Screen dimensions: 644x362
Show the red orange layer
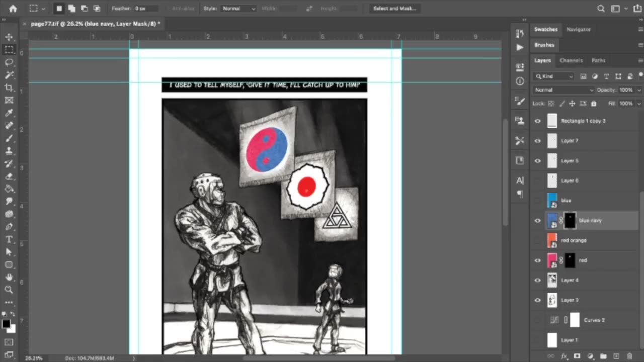[x=537, y=240]
